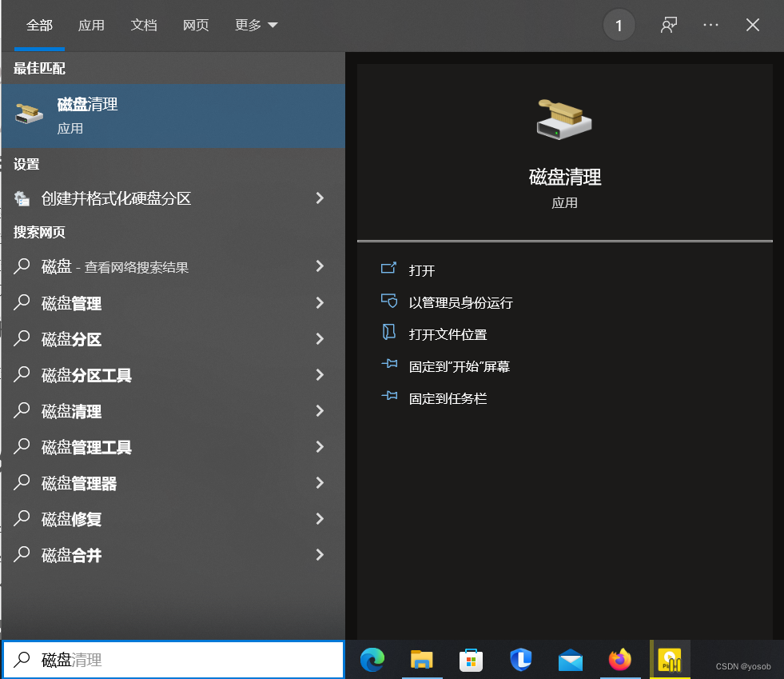Select 打开文件位置
Image resolution: width=784 pixels, height=679 pixels.
click(x=448, y=334)
